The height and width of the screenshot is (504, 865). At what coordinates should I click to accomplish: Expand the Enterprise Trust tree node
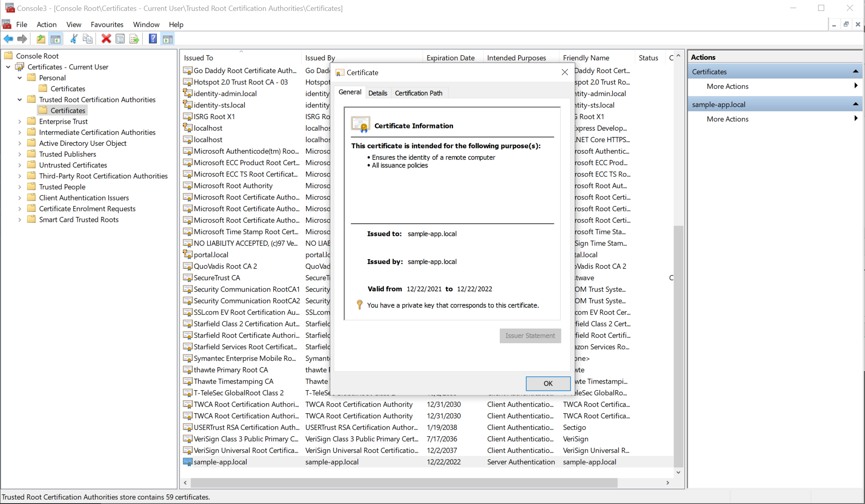(20, 121)
